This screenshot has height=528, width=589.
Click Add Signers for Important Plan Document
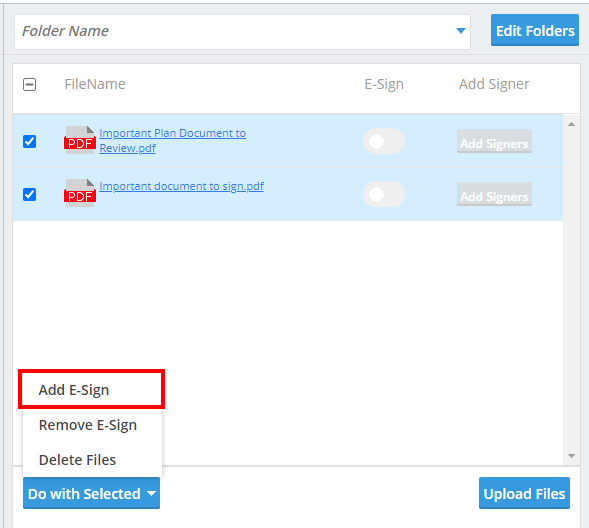[x=494, y=142]
